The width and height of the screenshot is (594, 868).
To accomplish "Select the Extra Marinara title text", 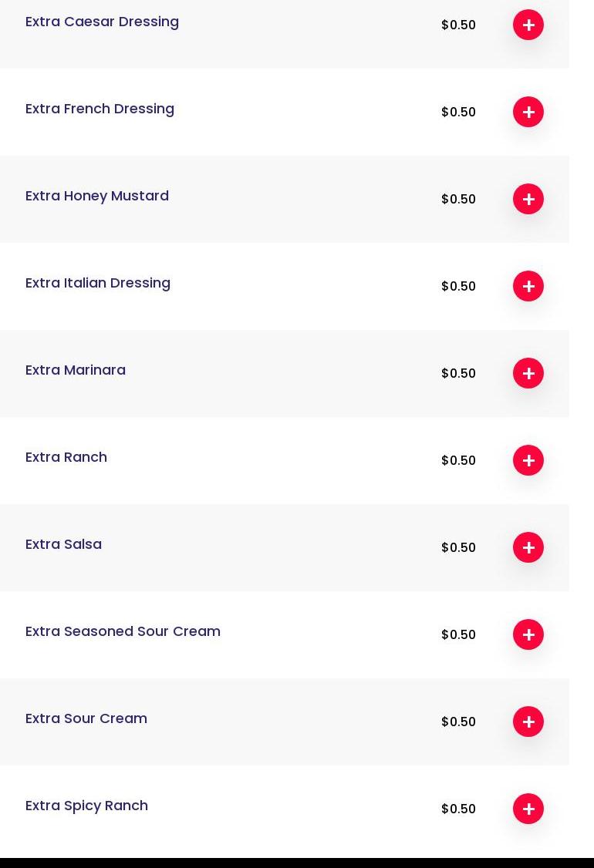I will click(x=76, y=370).
